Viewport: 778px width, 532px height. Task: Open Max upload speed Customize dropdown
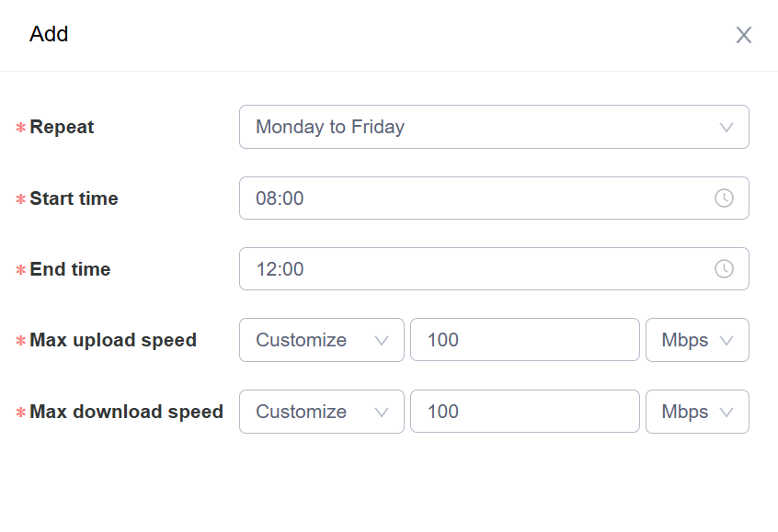click(x=313, y=340)
